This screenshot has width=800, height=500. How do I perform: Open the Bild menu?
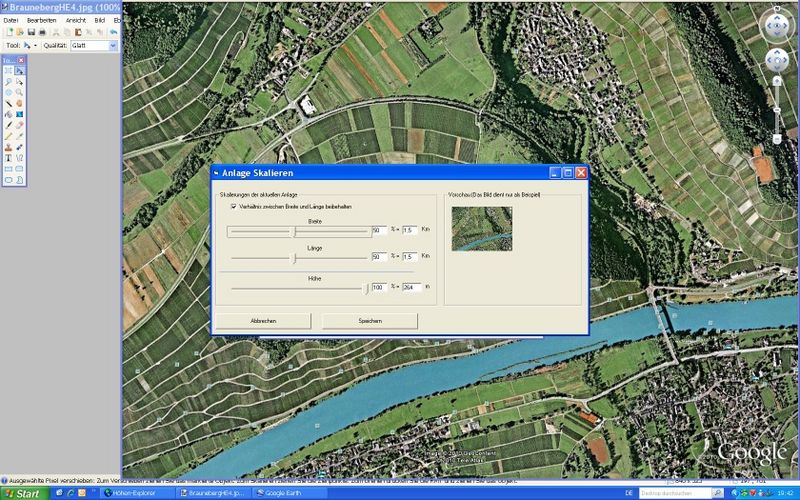pyautogui.click(x=99, y=20)
